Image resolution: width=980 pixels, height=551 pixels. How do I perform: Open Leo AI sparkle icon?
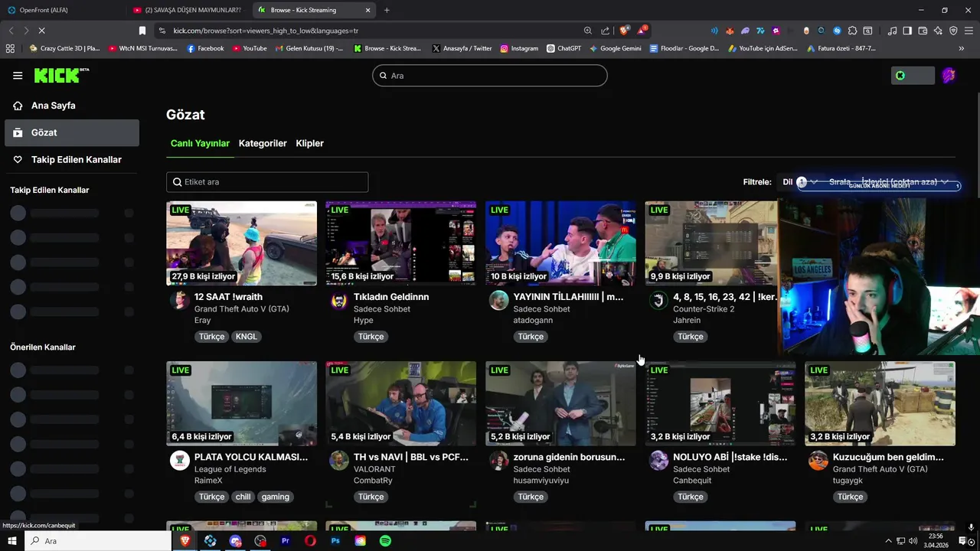coord(938,31)
